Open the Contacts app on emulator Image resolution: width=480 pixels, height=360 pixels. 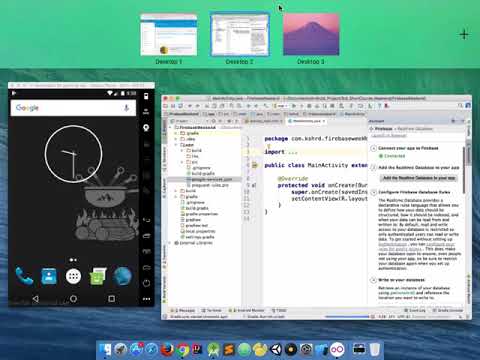pos(49,276)
